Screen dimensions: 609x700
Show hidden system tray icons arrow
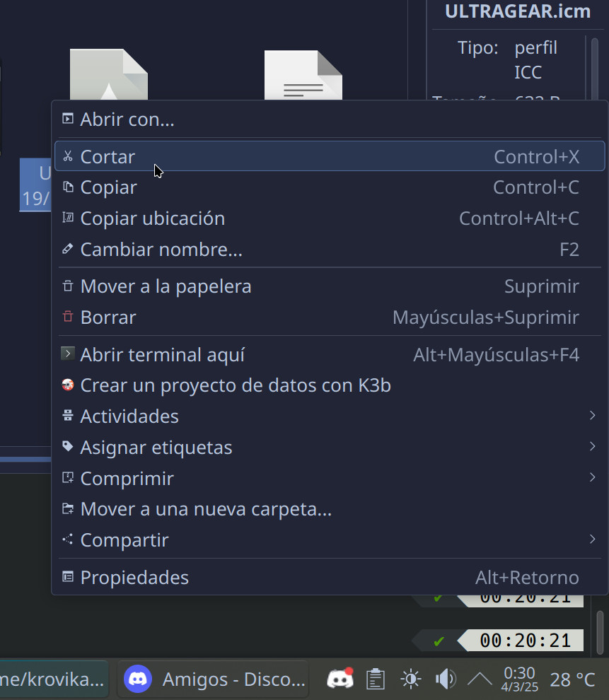[x=480, y=679]
